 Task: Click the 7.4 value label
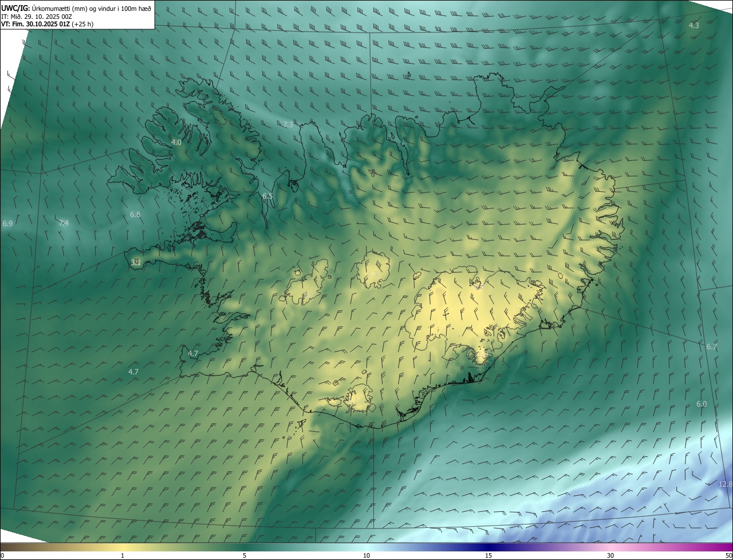click(64, 223)
